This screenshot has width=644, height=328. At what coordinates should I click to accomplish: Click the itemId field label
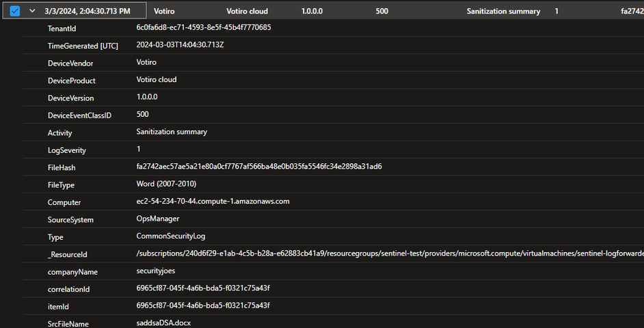click(x=59, y=307)
